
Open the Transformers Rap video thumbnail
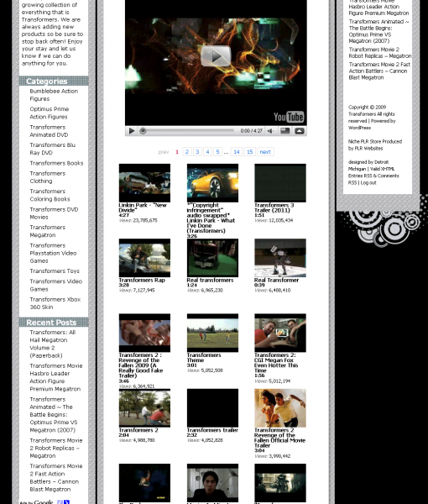(x=144, y=258)
